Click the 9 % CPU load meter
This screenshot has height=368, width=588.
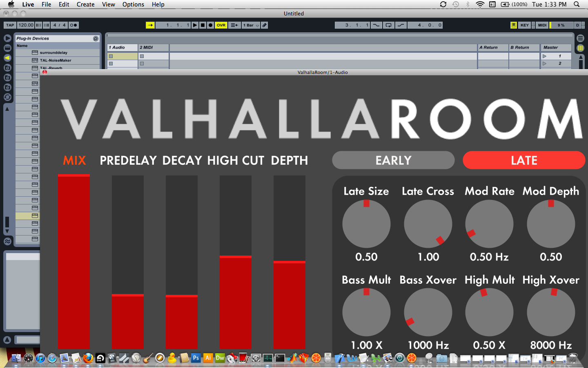tap(562, 25)
